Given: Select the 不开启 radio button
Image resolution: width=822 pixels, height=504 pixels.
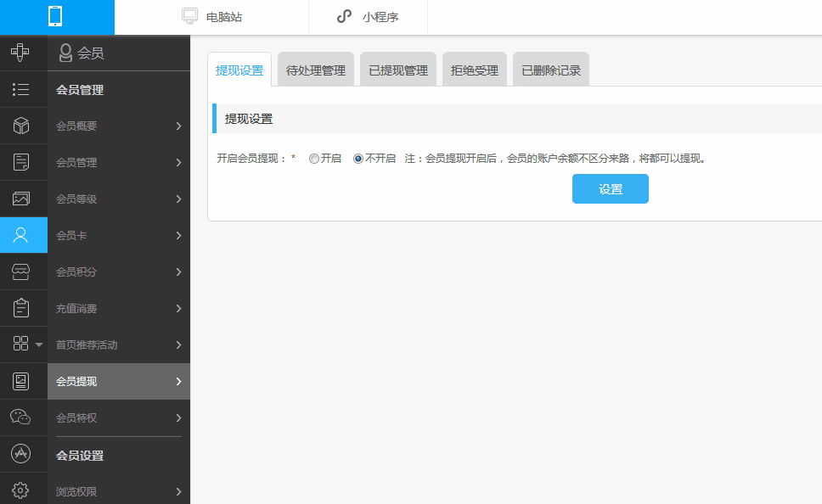Looking at the screenshot, I should pyautogui.click(x=358, y=159).
